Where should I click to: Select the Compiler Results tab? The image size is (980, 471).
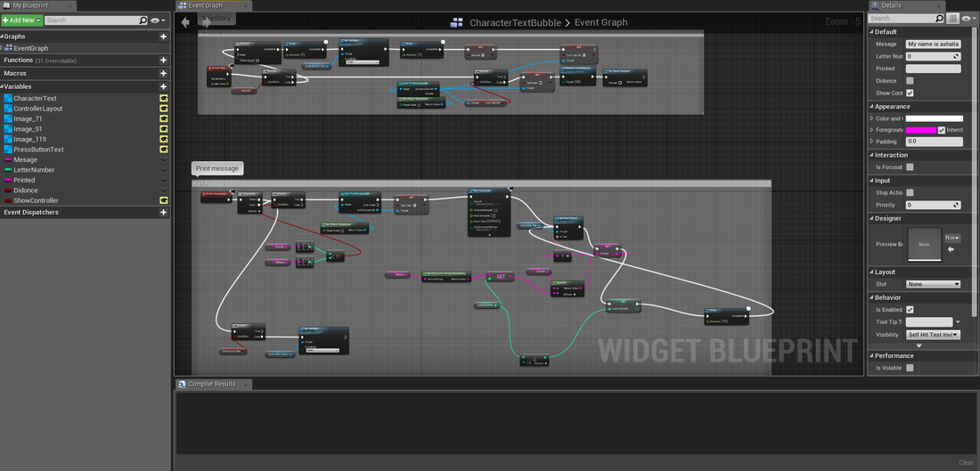pos(211,384)
